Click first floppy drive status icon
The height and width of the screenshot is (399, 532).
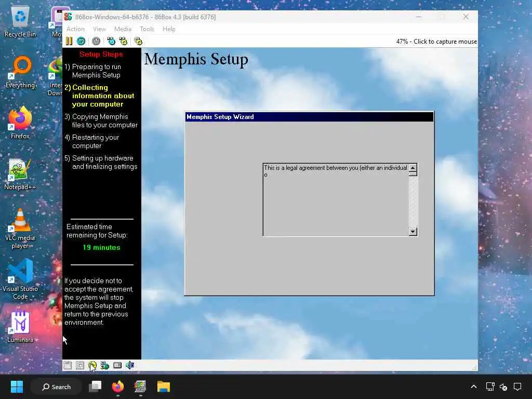[x=68, y=365]
